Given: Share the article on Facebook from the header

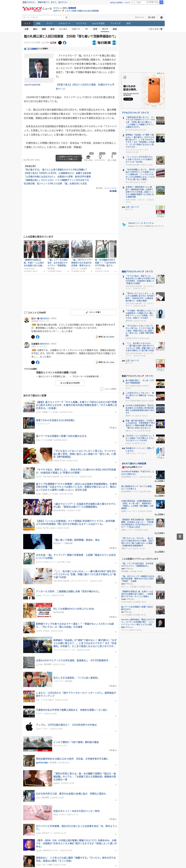Looking at the screenshot, I should click(x=64, y=43).
